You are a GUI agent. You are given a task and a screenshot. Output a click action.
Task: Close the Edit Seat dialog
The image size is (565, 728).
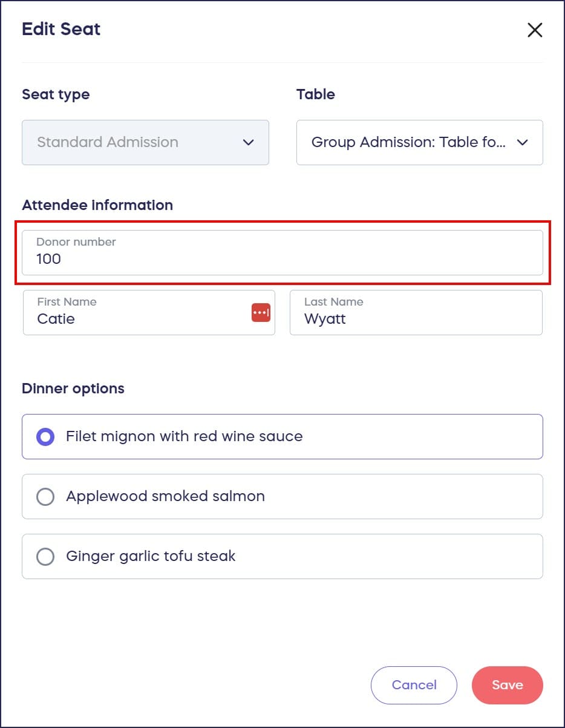(534, 30)
